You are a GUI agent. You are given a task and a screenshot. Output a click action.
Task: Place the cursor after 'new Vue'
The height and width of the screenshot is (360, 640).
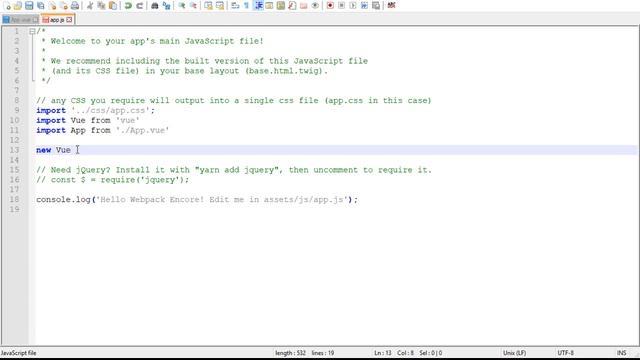71,150
